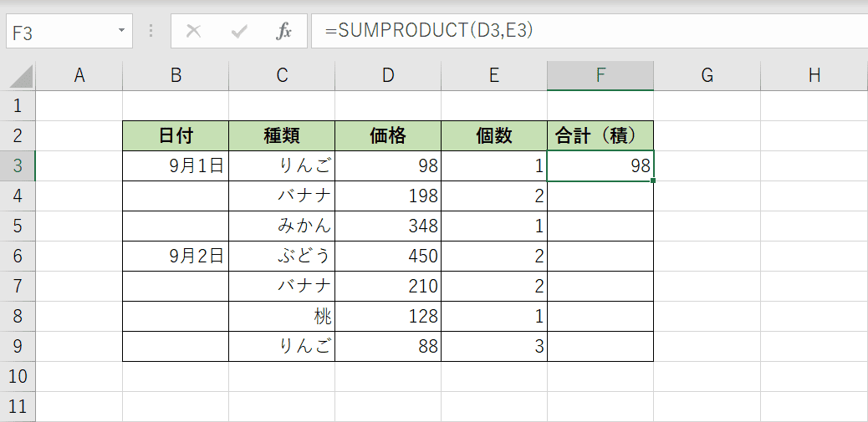The height and width of the screenshot is (422, 868).
Task: Click the Enter checkmark formula bar icon
Action: click(x=239, y=32)
